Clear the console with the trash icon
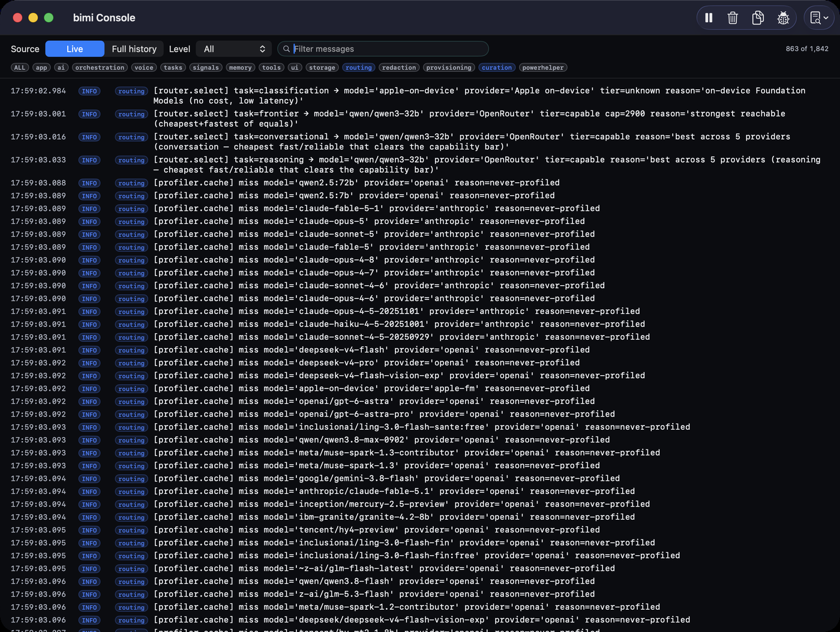Viewport: 840px width, 632px height. (733, 18)
